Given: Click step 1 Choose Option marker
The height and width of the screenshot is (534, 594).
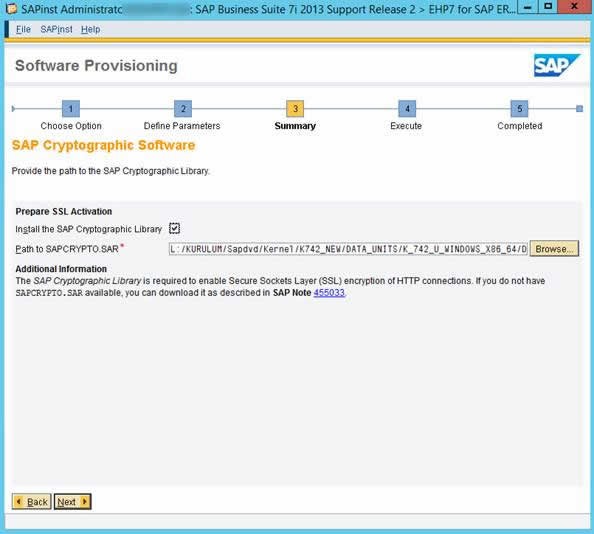Looking at the screenshot, I should [x=71, y=109].
